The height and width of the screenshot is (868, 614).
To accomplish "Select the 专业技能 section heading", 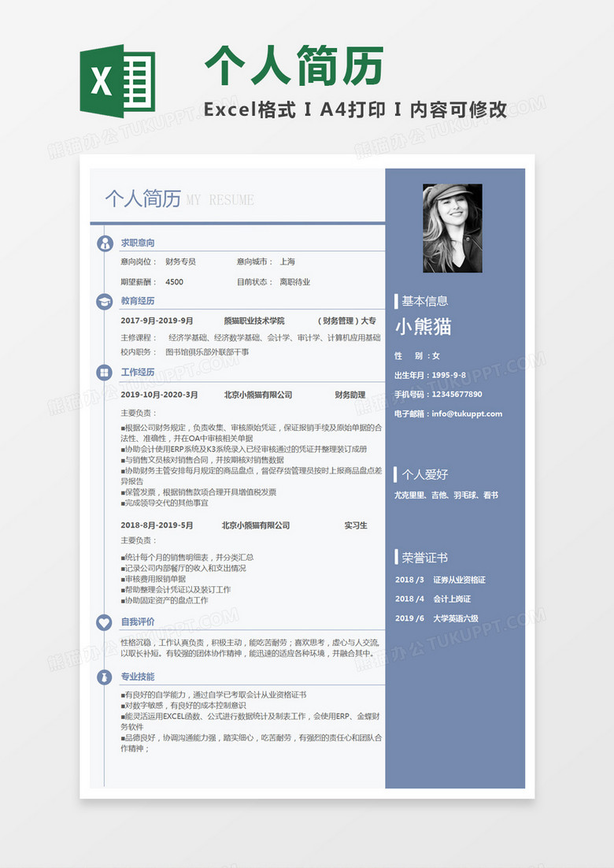I will pos(138,677).
